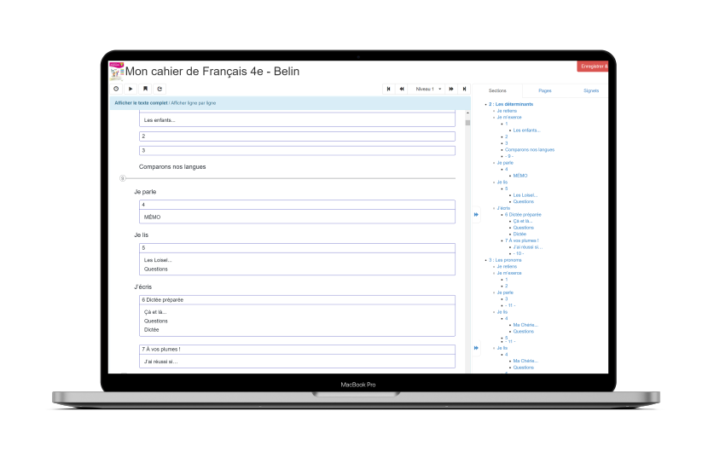Collapse the '3 : Les pronoms' tree node
The width and height of the screenshot is (720, 475).
tap(485, 260)
